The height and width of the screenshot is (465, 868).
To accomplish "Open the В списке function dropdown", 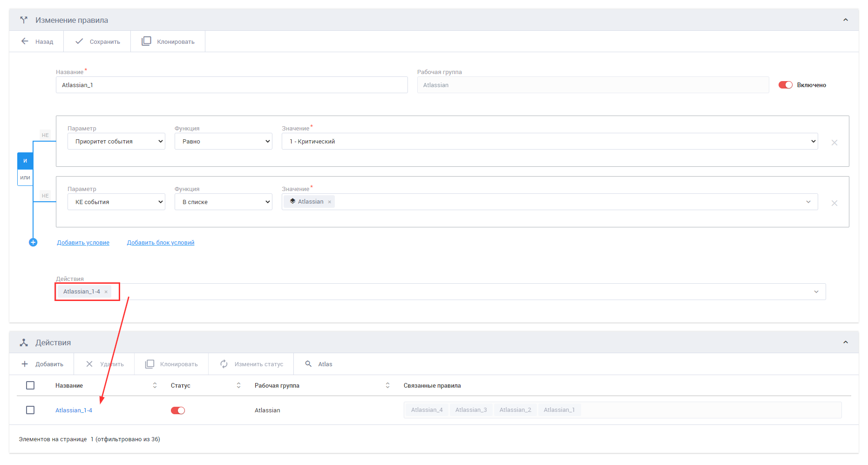I will click(224, 202).
